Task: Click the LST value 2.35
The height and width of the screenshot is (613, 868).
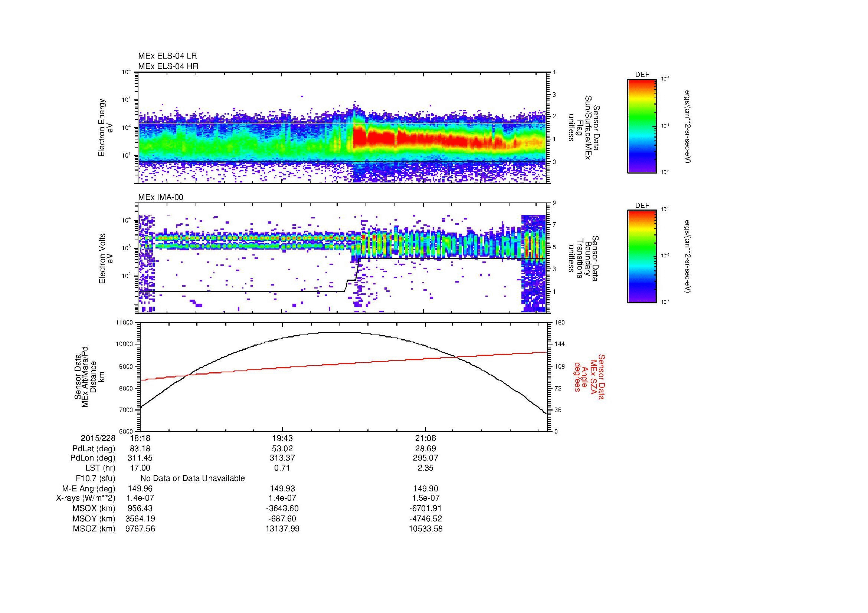Action: tap(426, 468)
